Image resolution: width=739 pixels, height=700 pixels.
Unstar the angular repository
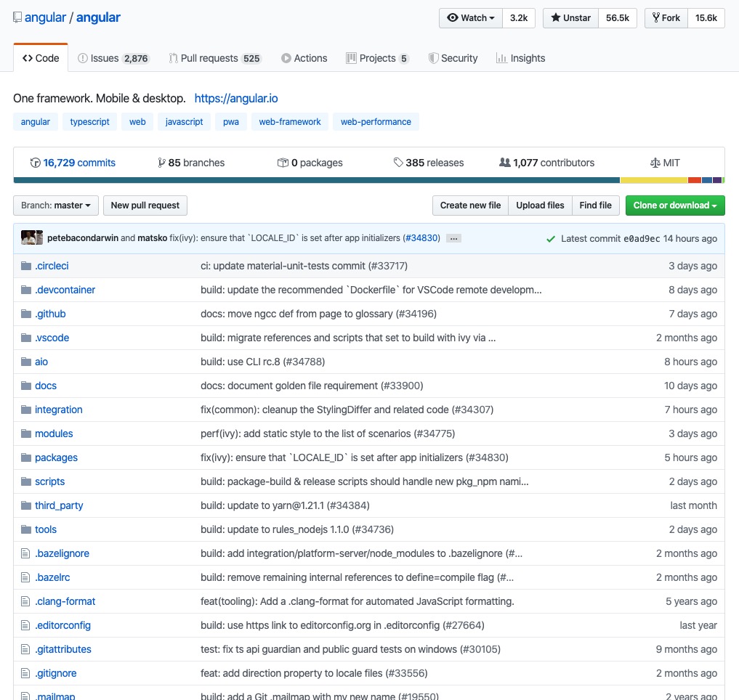(x=570, y=18)
